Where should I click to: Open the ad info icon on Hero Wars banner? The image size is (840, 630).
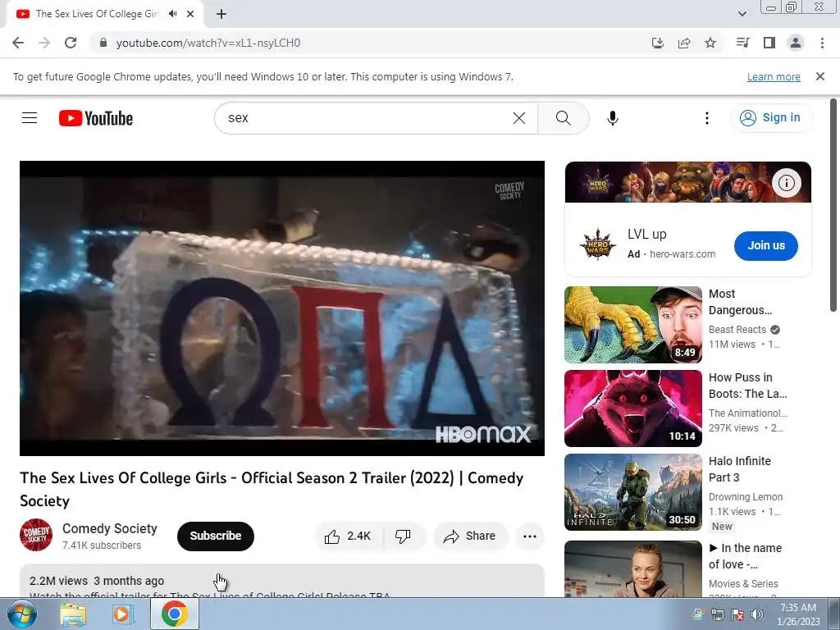pos(787,183)
